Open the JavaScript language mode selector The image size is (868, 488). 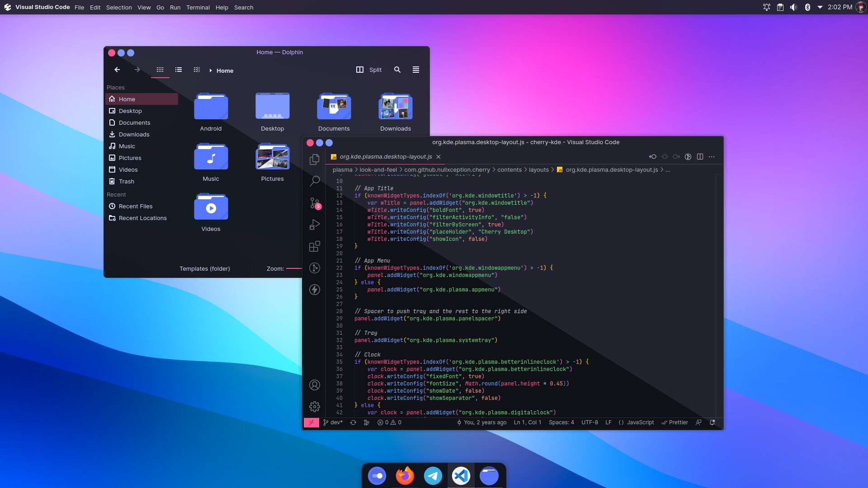[x=636, y=422]
